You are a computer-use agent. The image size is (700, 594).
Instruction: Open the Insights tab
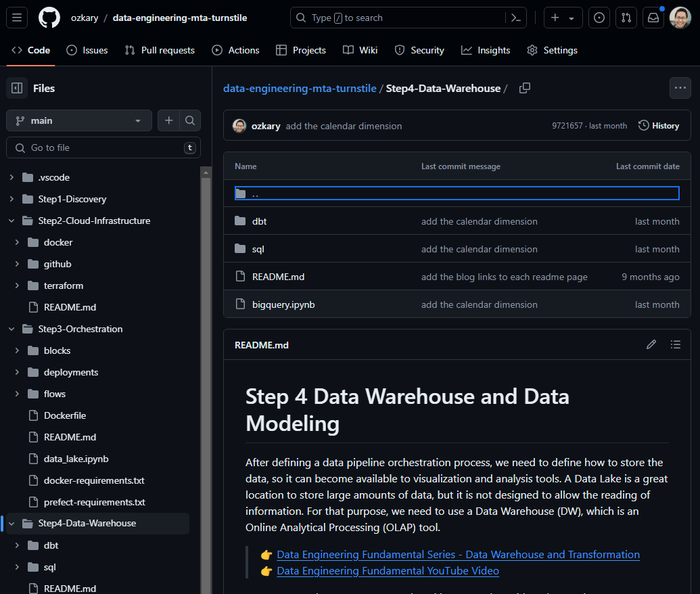tap(486, 50)
